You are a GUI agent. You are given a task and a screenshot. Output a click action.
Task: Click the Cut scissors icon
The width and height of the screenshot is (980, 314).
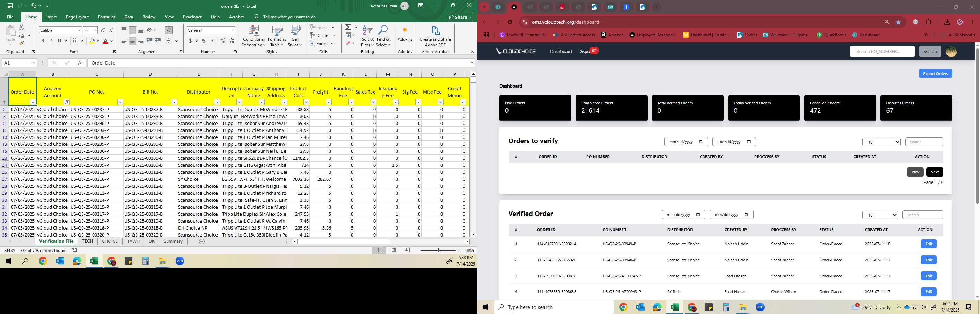coord(21,27)
